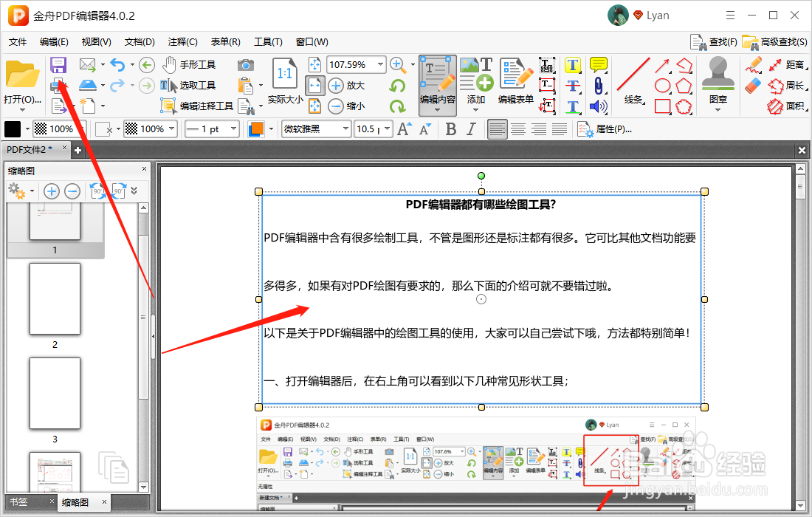This screenshot has width=812, height=517.
Task: Select the Line drawing tool (线条)
Action: (x=633, y=81)
